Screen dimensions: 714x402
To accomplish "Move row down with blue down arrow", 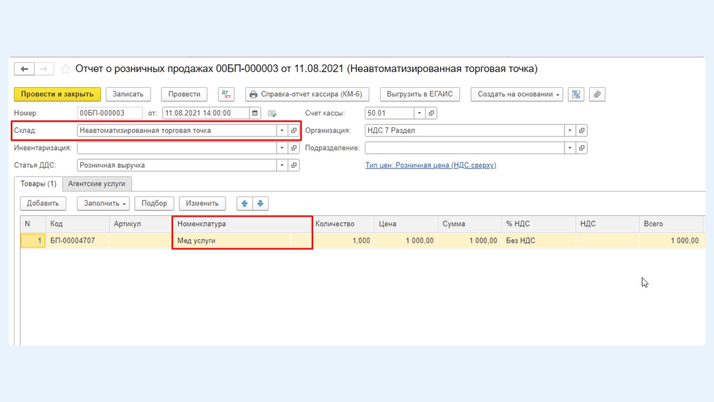I will [260, 203].
